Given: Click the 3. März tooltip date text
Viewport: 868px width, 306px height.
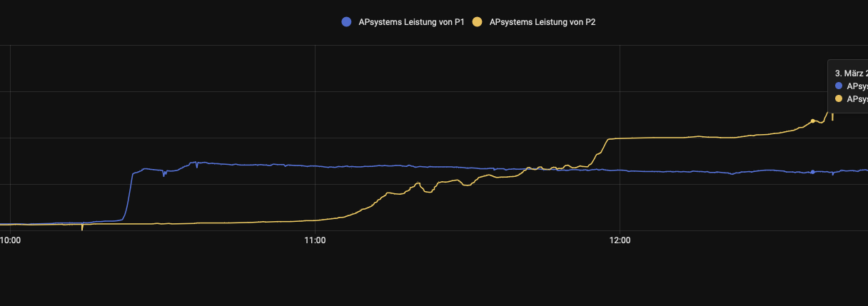Looking at the screenshot, I should 851,73.
